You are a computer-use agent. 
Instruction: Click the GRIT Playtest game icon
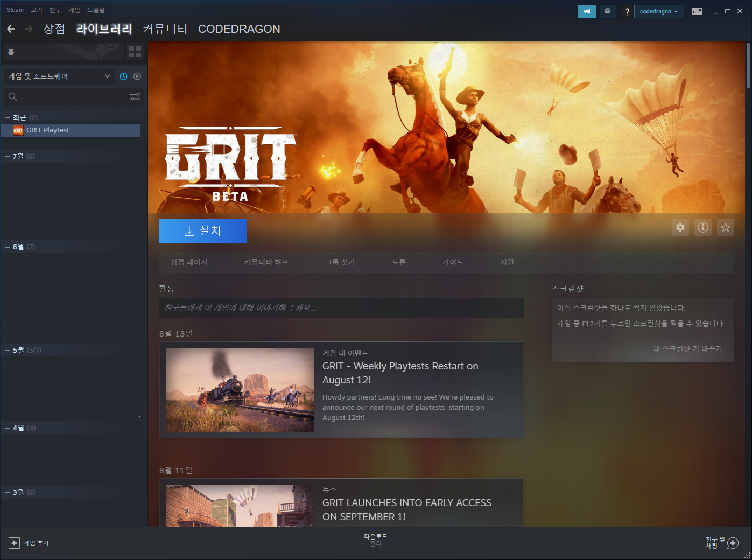[18, 130]
